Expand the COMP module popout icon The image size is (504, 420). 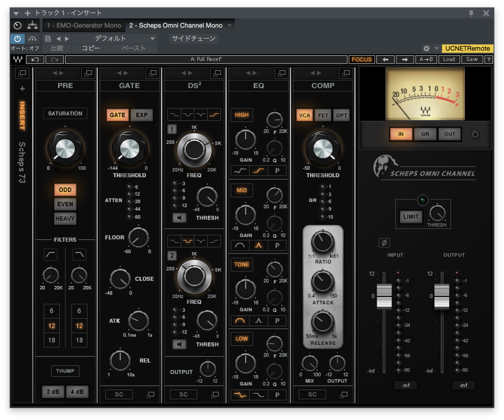tap(346, 73)
